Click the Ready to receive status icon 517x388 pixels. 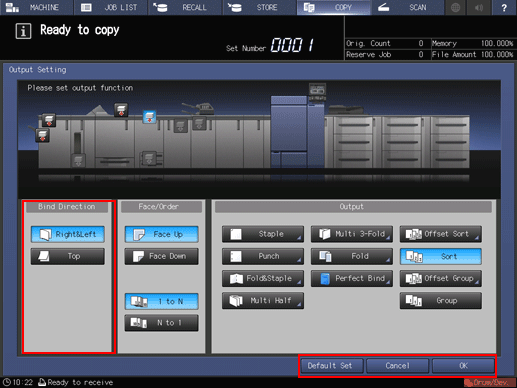pos(42,382)
